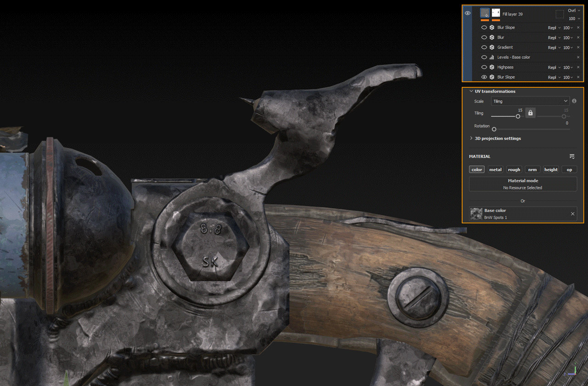
Task: Click the Substance filter icon beside Blur Slope
Action: pyautogui.click(x=491, y=27)
